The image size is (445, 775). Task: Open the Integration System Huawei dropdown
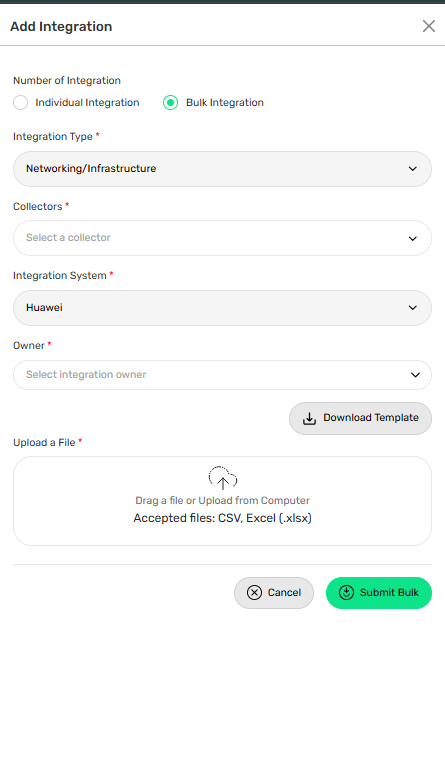[x=222, y=308]
